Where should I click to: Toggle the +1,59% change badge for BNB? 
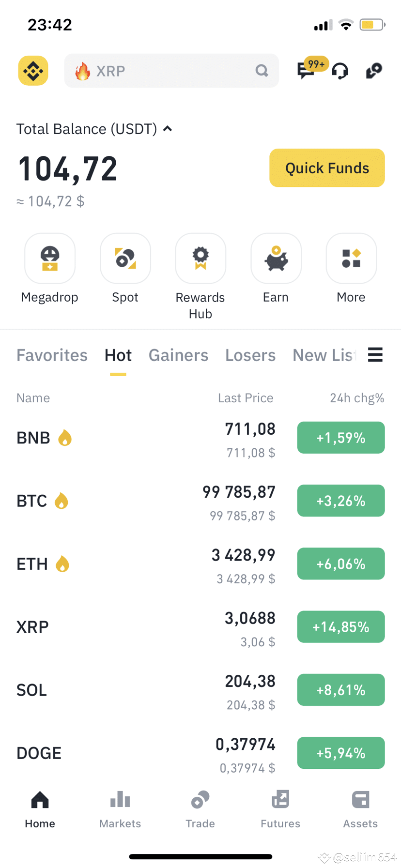(x=341, y=438)
